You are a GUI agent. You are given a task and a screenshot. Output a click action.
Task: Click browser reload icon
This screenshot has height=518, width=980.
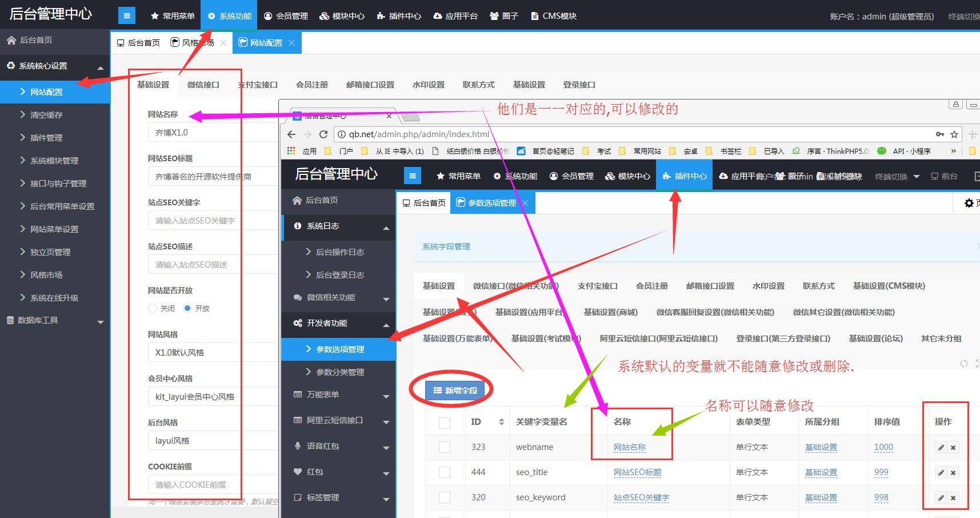pyautogui.click(x=323, y=134)
